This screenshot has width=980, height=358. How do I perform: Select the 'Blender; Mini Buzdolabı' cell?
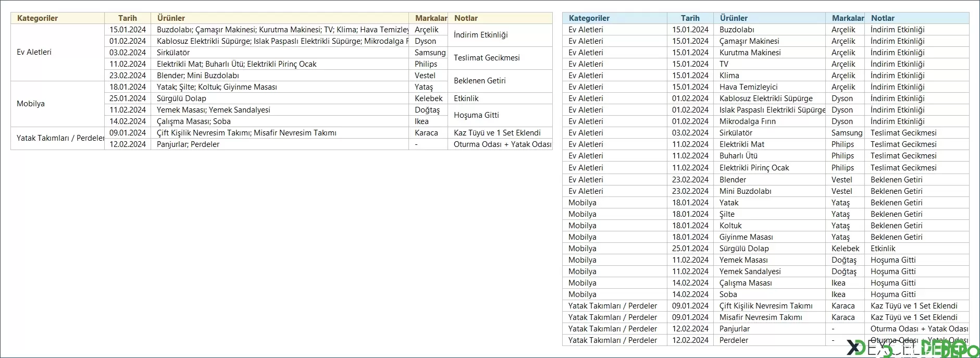point(280,76)
